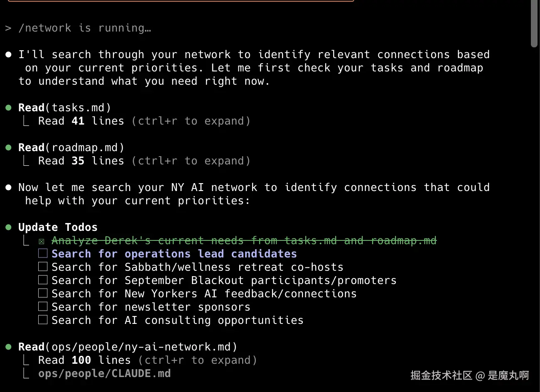The width and height of the screenshot is (540, 392).
Task: Toggle the checked "Analyze Derek's current needs" checkbox
Action: pyautogui.click(x=42, y=241)
